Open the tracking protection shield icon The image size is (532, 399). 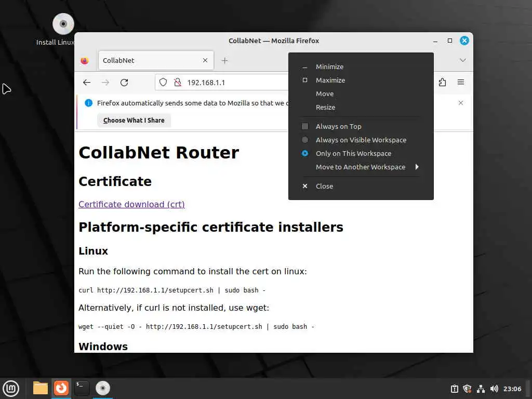(163, 83)
